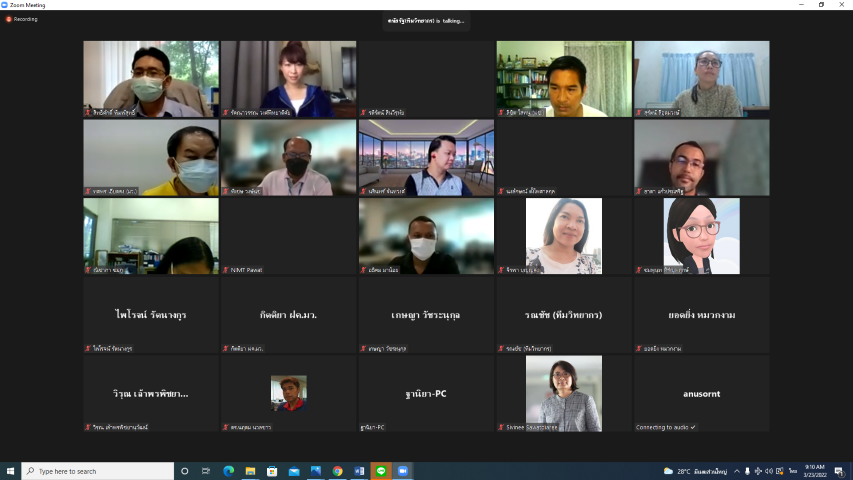The height and width of the screenshot is (480, 853).
Task: Launch Microsoft Edge from the taskbar
Action: pos(228,471)
